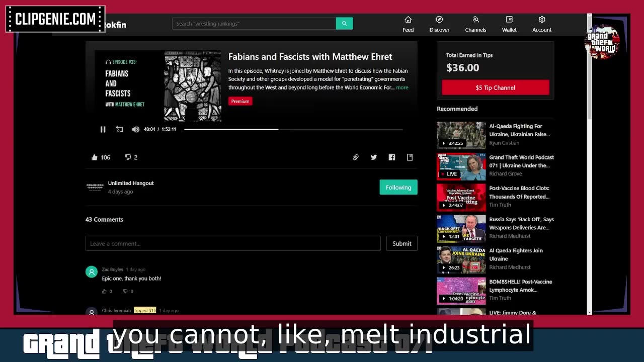The image size is (644, 362).
Task: Click the 'Tipped $10' badge
Action: coord(145,311)
